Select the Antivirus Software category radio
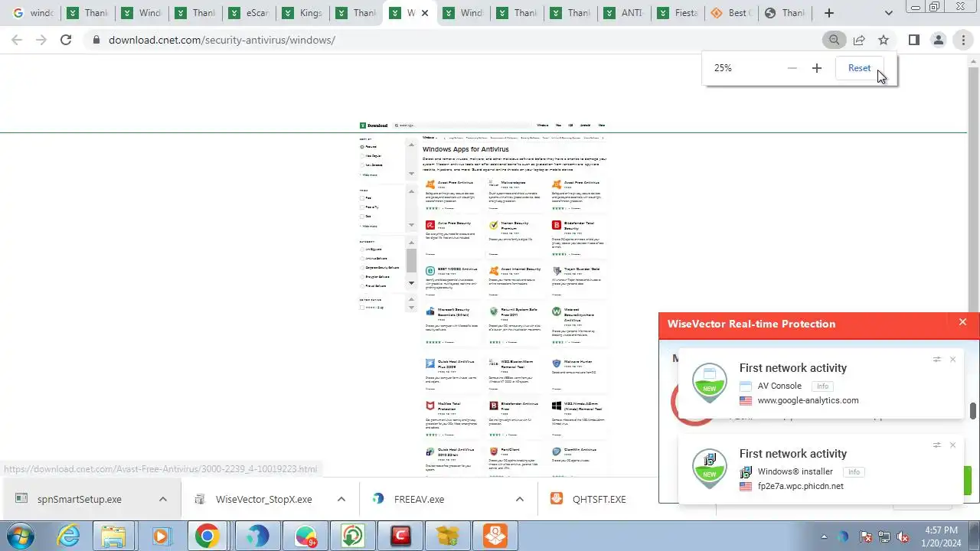This screenshot has height=551, width=980. click(x=362, y=258)
